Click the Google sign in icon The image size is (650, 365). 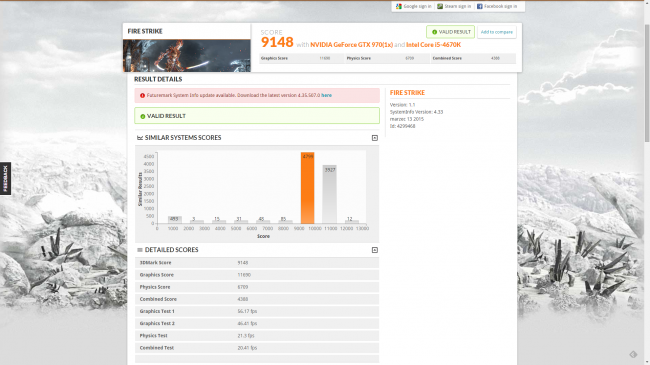tap(399, 6)
